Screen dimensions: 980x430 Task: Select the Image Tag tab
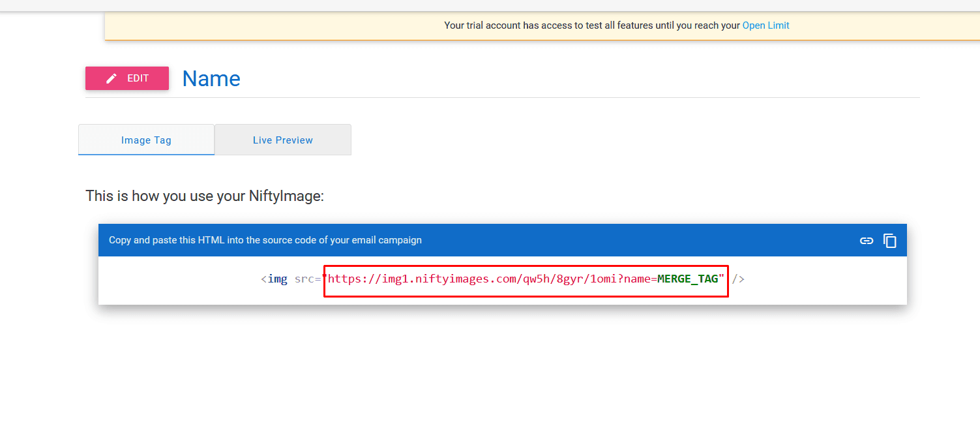pyautogui.click(x=146, y=140)
